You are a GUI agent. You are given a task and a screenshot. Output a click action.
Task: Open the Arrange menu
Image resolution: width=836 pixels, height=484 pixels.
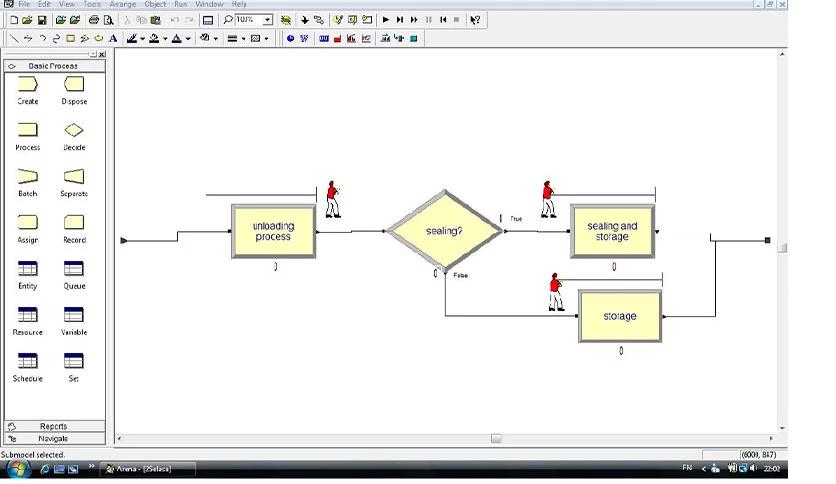(123, 4)
